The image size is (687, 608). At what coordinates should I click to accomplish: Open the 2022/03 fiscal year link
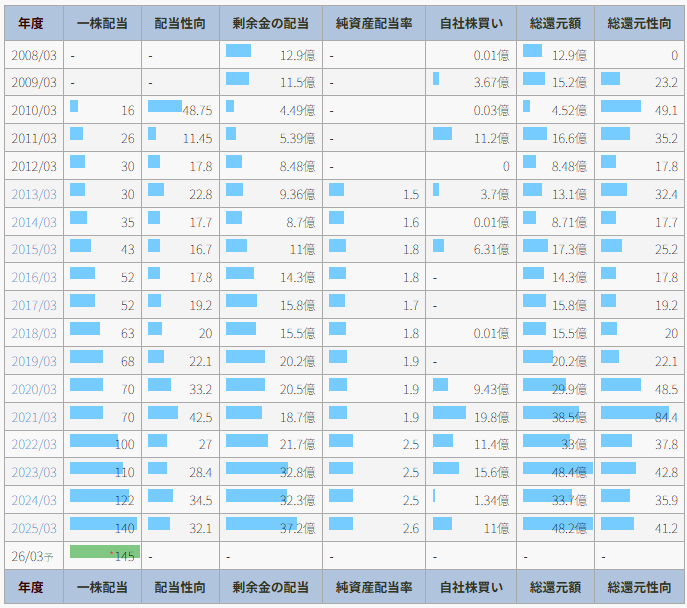coord(34,444)
